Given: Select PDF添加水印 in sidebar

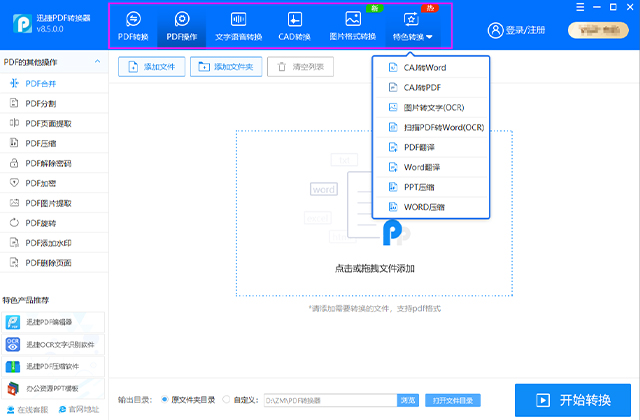Looking at the screenshot, I should click(54, 243).
